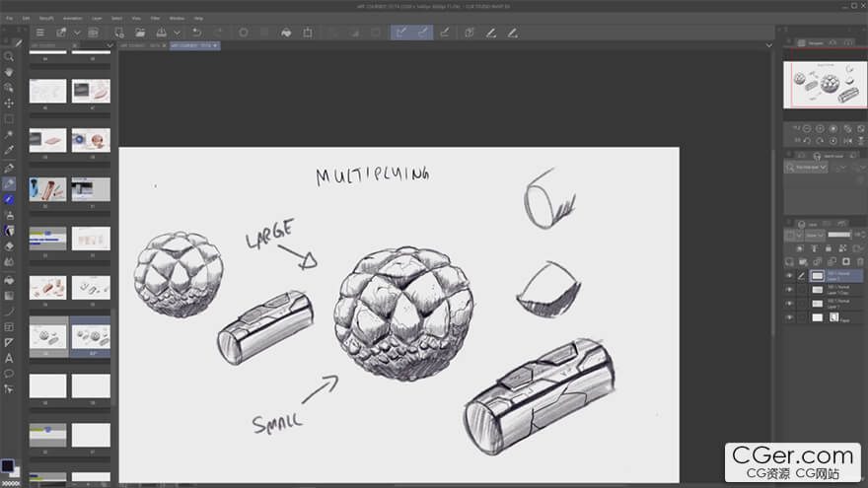Select the rectangular Selection marquee tool
Screen dimensions: 868x488
pyautogui.click(x=9, y=119)
